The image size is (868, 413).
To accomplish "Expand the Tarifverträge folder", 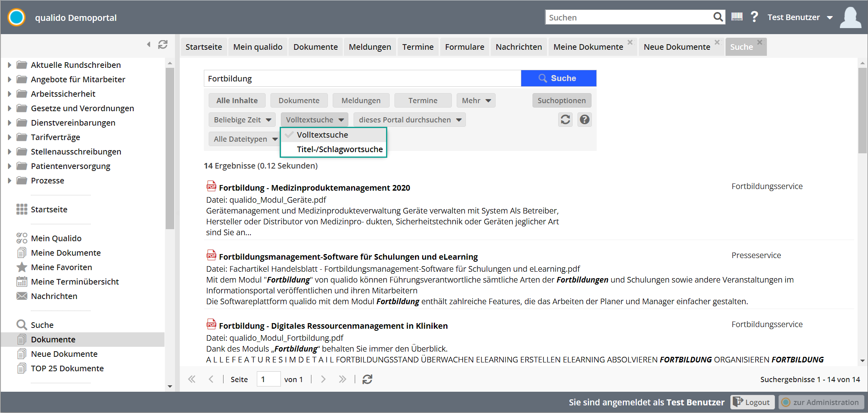I will tap(9, 137).
